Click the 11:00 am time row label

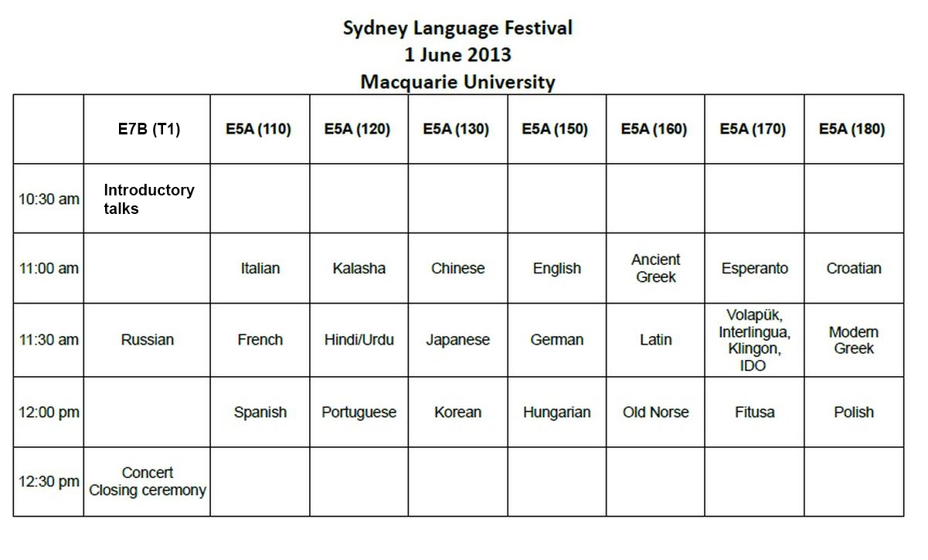click(x=49, y=268)
